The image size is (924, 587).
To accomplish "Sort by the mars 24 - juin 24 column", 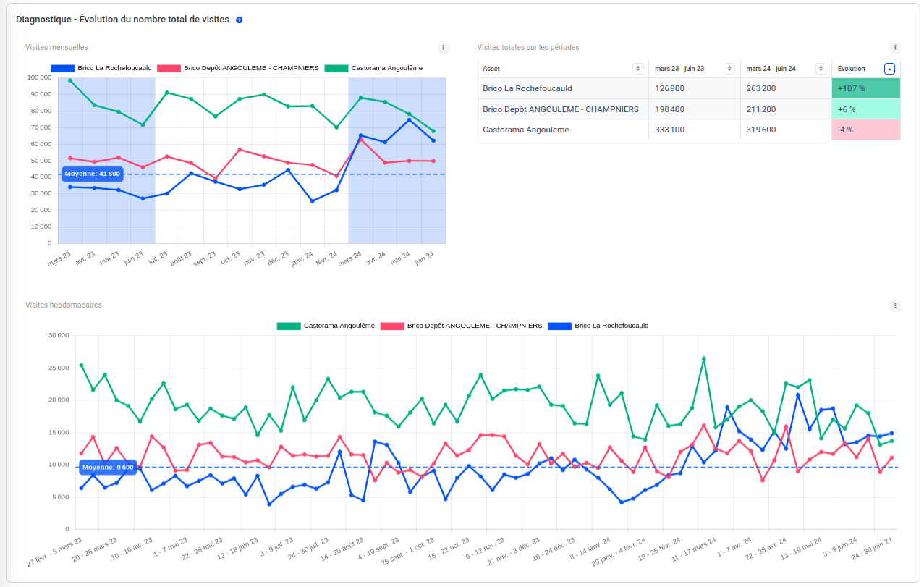I will (821, 69).
